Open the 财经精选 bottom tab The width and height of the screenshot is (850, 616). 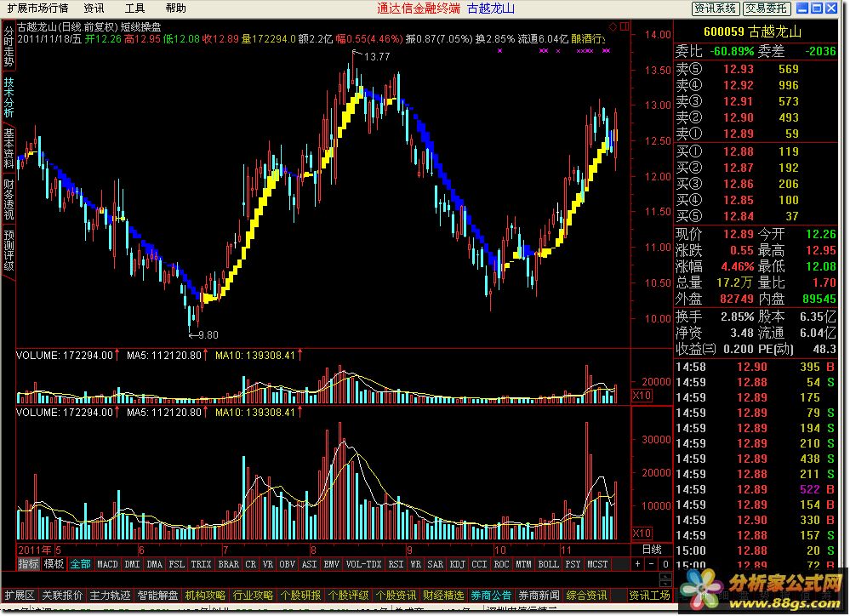443,596
